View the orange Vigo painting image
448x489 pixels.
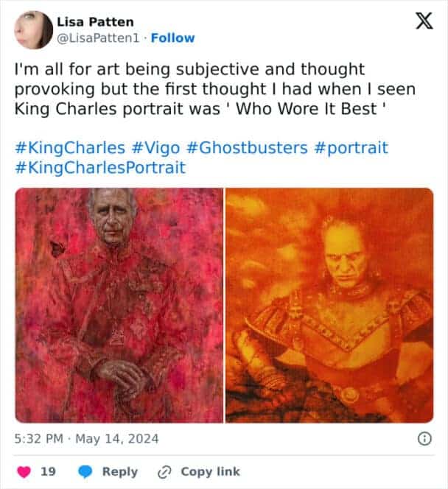pos(329,306)
